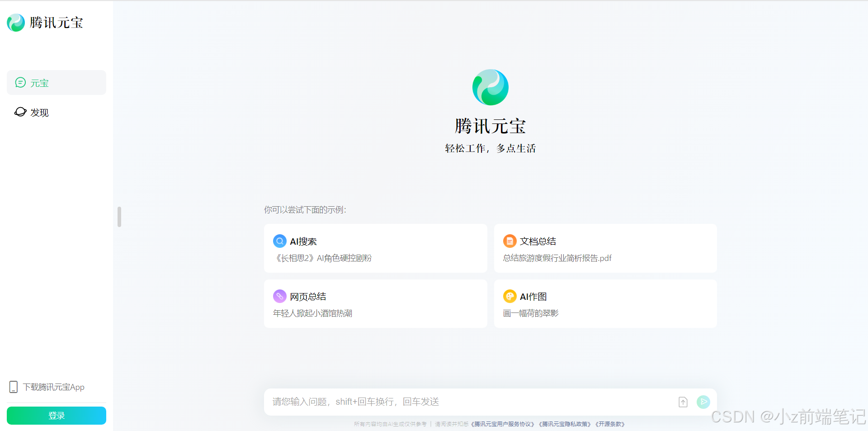Focus the question input field
Viewport: 868px width, 431px height.
[470, 402]
